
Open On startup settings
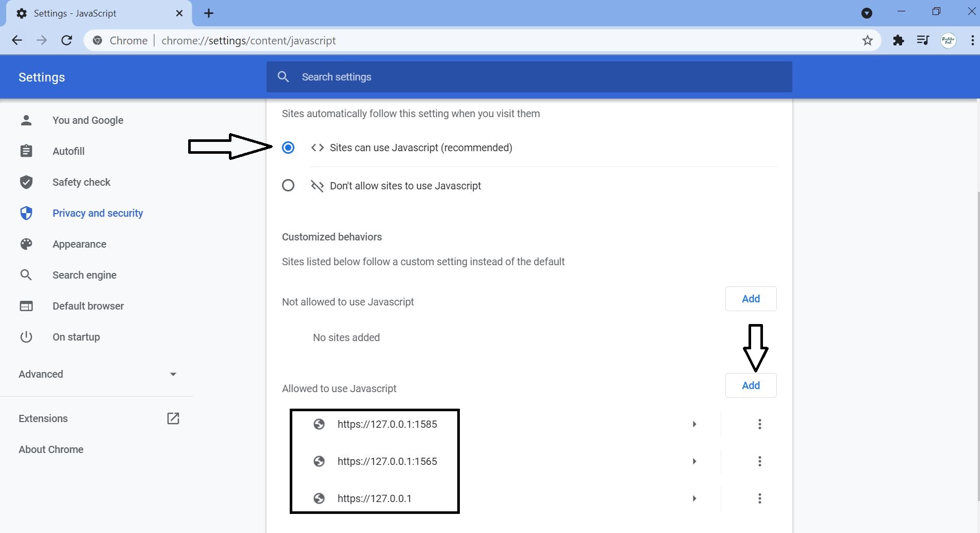coord(76,337)
